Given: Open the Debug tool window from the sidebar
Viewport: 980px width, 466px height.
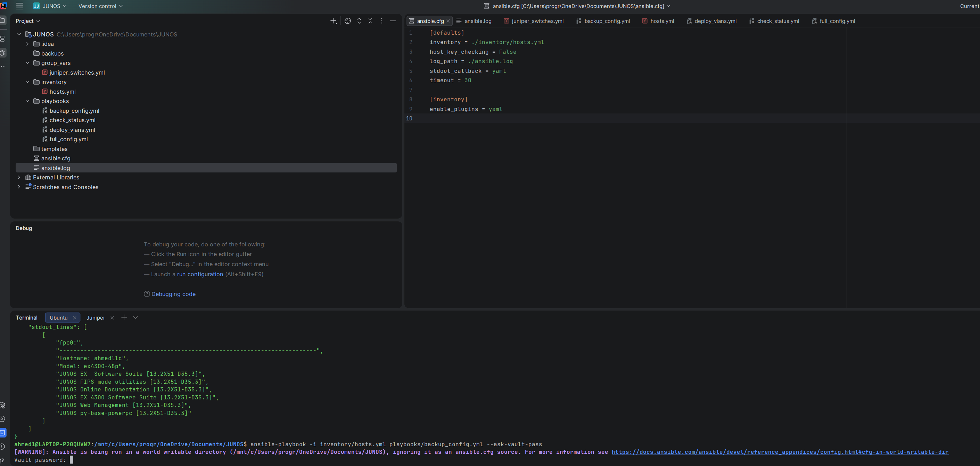Looking at the screenshot, I should tap(3, 53).
